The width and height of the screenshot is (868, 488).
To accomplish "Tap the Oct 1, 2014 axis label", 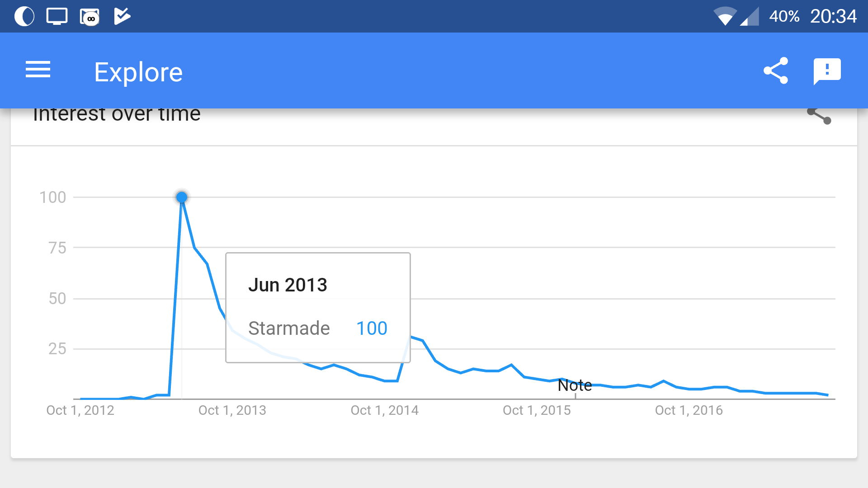I will point(385,410).
